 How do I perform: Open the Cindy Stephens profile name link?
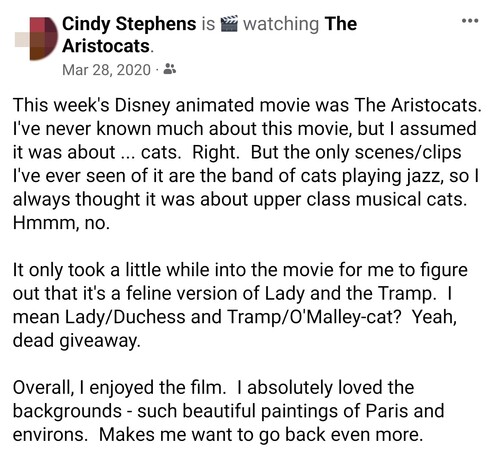pyautogui.click(x=129, y=24)
